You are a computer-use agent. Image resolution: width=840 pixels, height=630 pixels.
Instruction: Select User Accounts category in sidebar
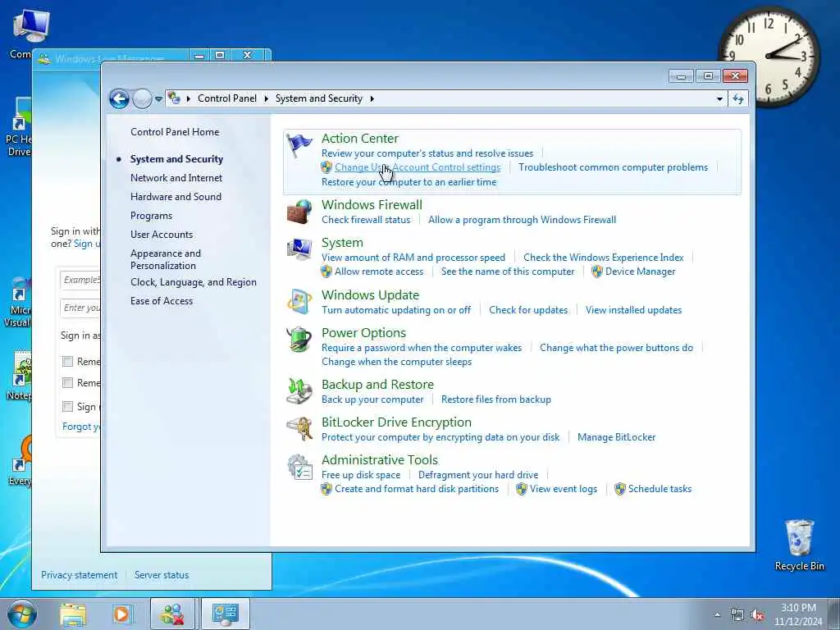162,234
